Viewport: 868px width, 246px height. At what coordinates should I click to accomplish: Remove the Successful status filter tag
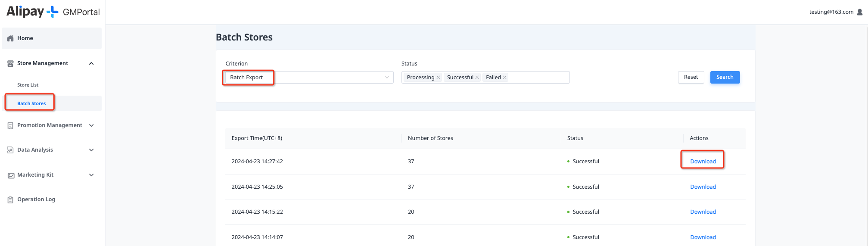click(x=477, y=78)
